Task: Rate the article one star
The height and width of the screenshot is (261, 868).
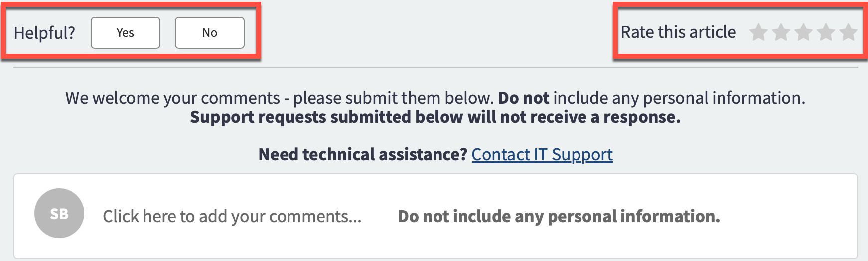Action: [758, 33]
